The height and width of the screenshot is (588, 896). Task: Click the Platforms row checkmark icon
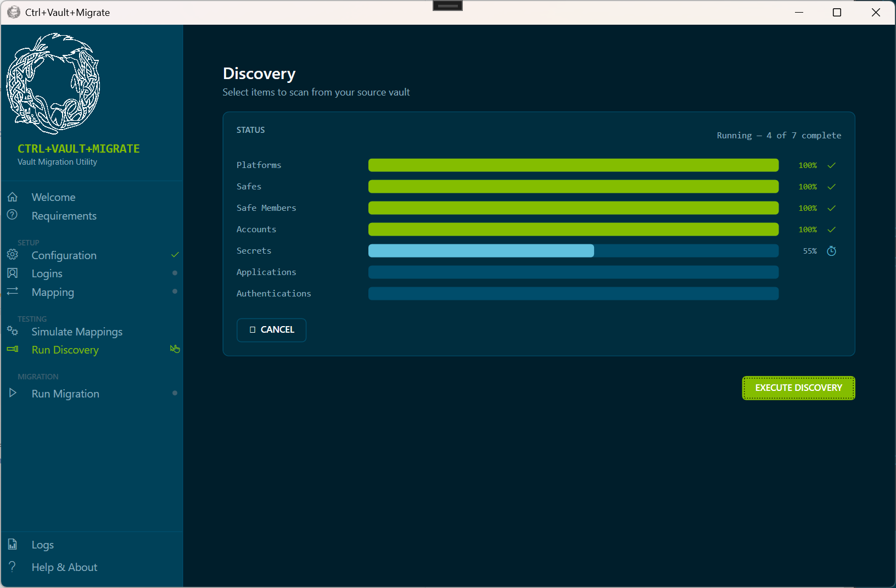tap(832, 165)
